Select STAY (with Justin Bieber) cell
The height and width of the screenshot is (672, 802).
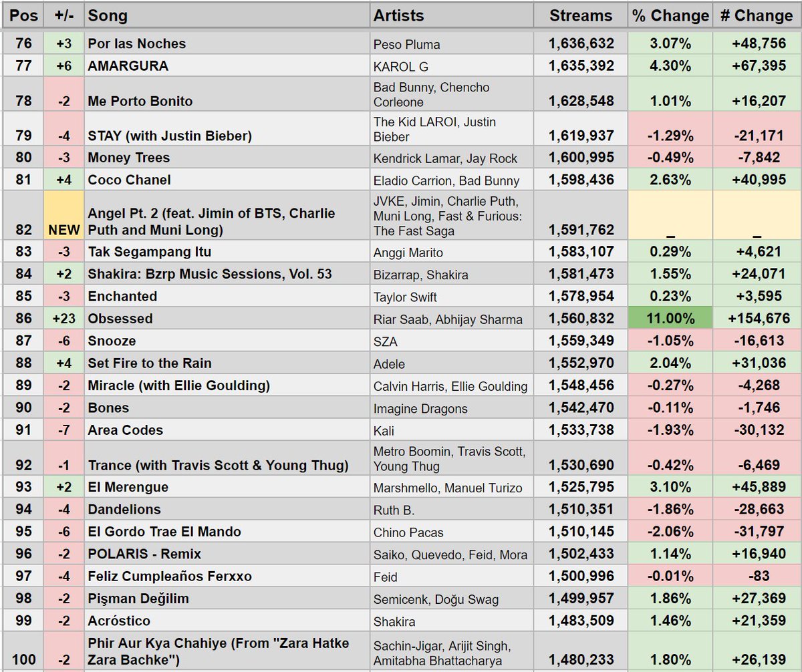tap(227, 129)
